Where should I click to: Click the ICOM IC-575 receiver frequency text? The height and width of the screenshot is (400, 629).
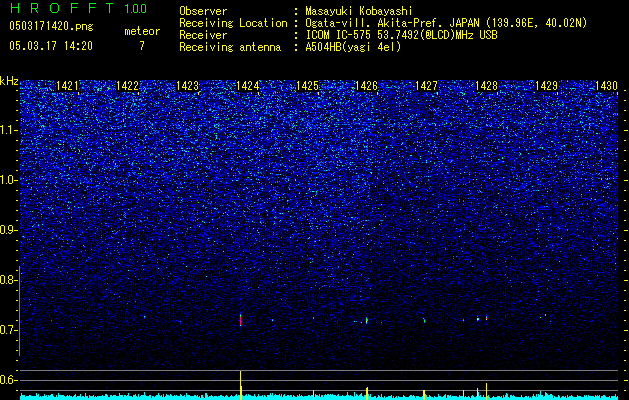tap(401, 35)
